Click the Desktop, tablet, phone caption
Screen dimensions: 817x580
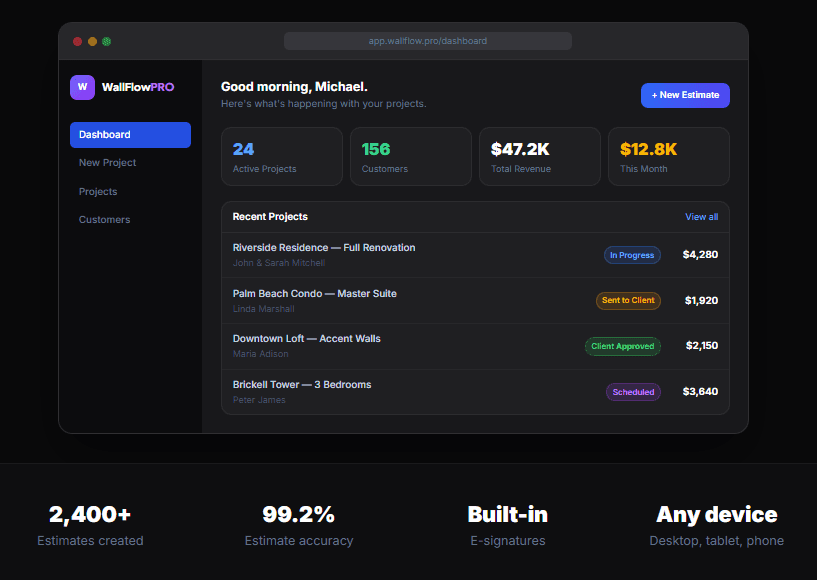click(716, 541)
